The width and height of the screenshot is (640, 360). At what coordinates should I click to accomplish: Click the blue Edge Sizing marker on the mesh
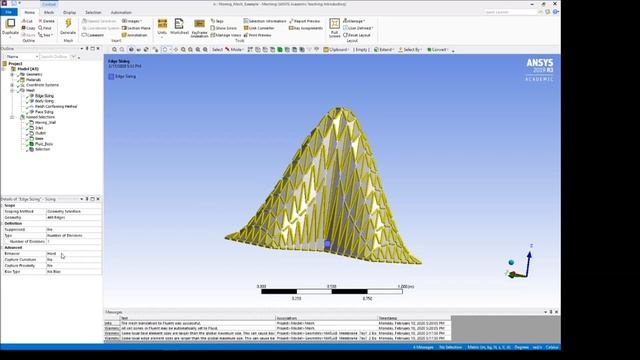click(327, 244)
